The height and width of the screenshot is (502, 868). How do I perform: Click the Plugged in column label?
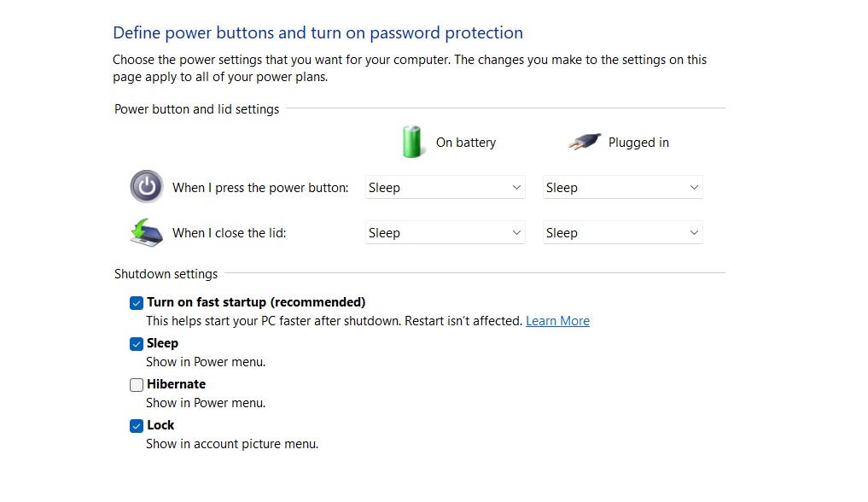pos(638,143)
